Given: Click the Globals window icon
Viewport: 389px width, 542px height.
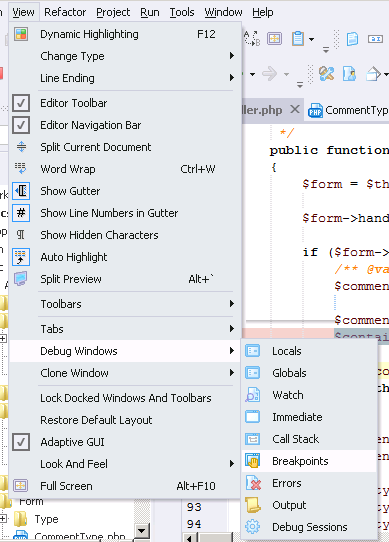Looking at the screenshot, I should coord(253,373).
